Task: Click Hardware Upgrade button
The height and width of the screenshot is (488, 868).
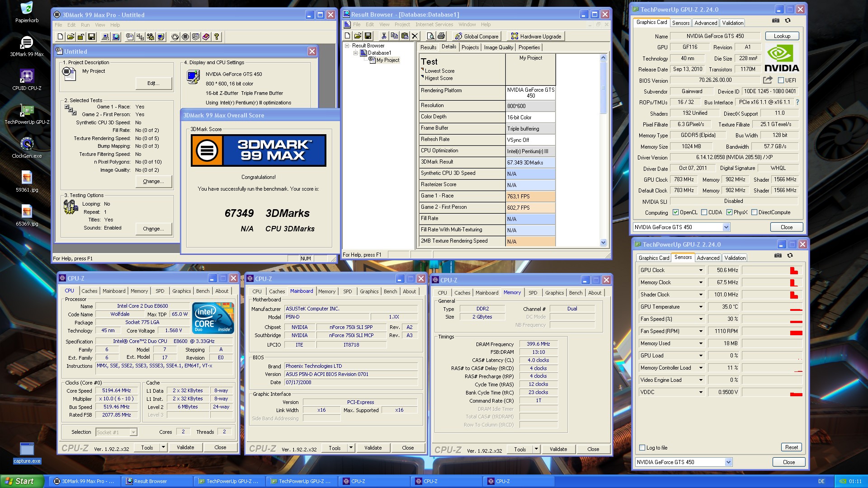Action: pos(536,36)
